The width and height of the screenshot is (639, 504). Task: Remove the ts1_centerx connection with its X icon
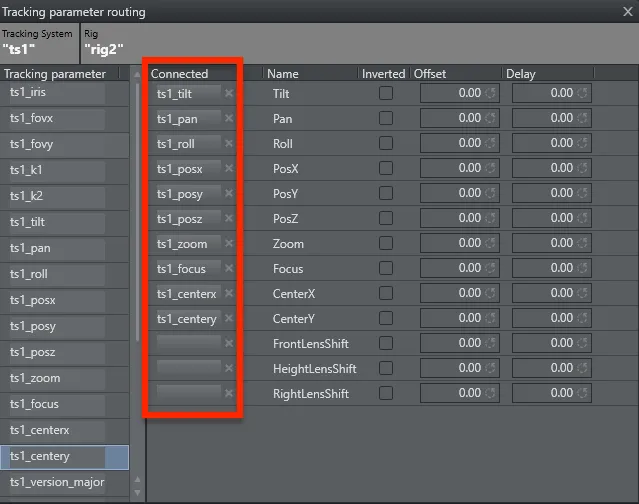[229, 293]
